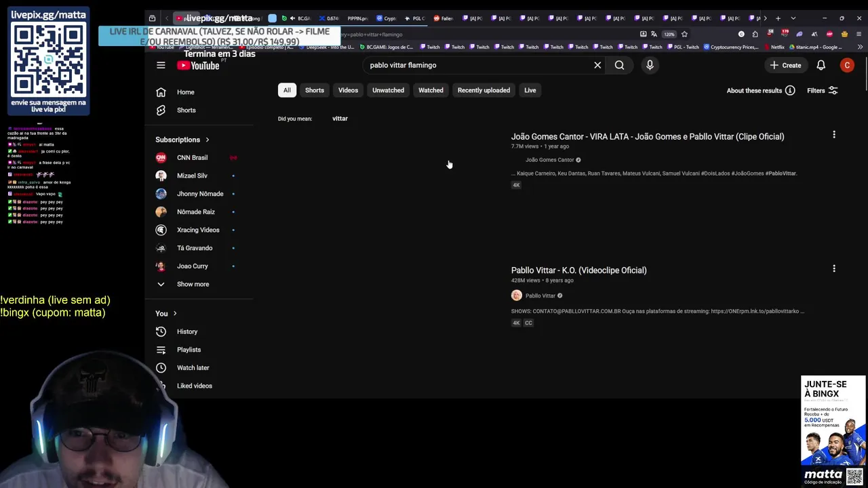
Task: Open the YouTube hamburger guide menu
Action: [161, 65]
